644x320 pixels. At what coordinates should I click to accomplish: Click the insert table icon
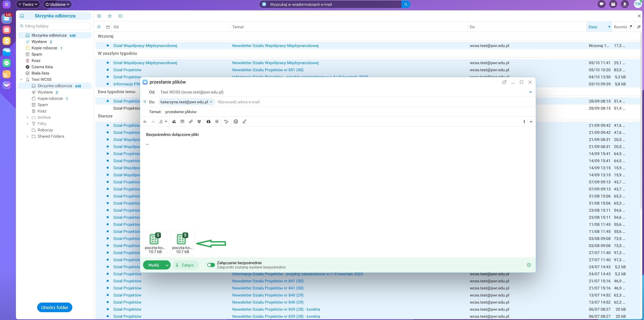182,122
